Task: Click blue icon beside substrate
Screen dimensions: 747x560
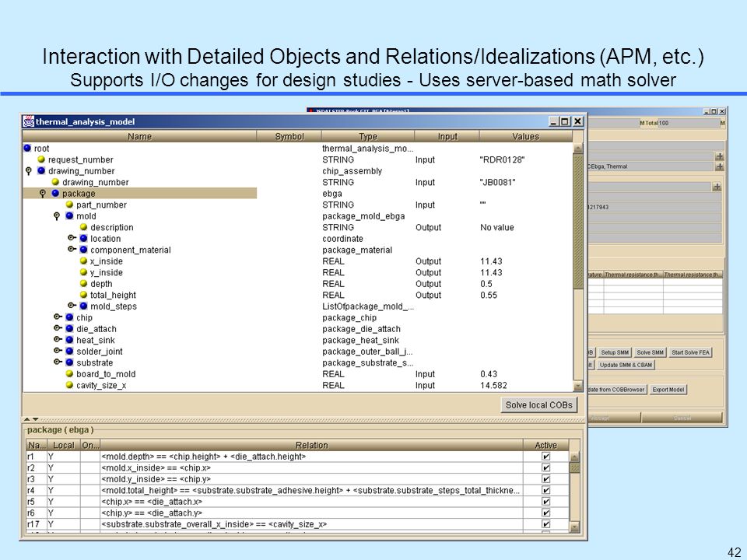Action: pyautogui.click(x=69, y=362)
